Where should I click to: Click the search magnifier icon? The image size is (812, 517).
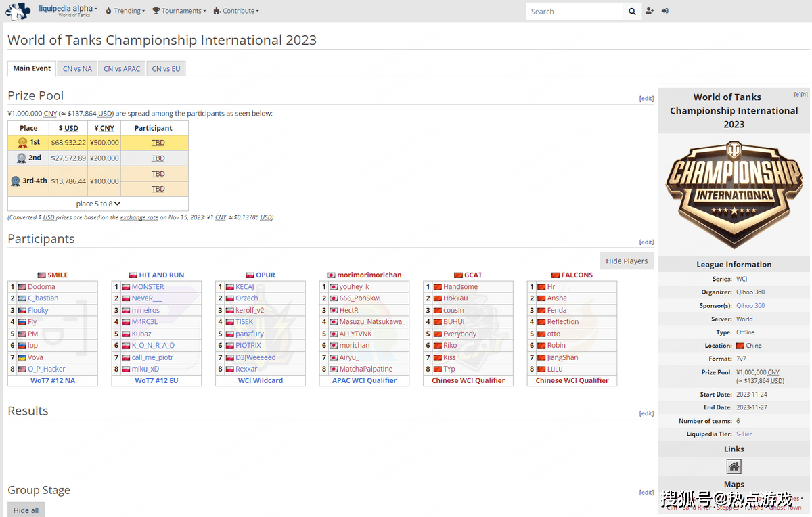[x=632, y=12]
